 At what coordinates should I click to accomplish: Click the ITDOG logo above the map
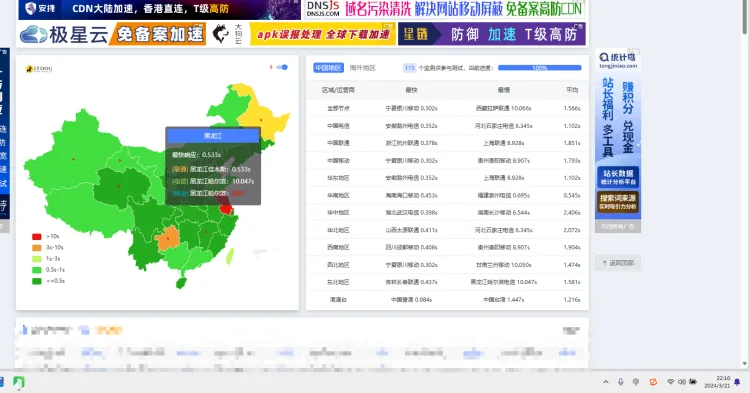click(x=39, y=69)
